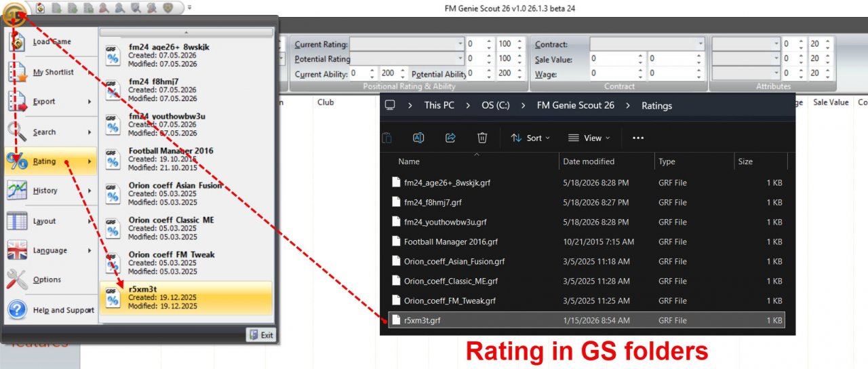Screen dimensions: 868x369
Task: Select the Orion coeff Classic ME rating
Action: [186, 228]
